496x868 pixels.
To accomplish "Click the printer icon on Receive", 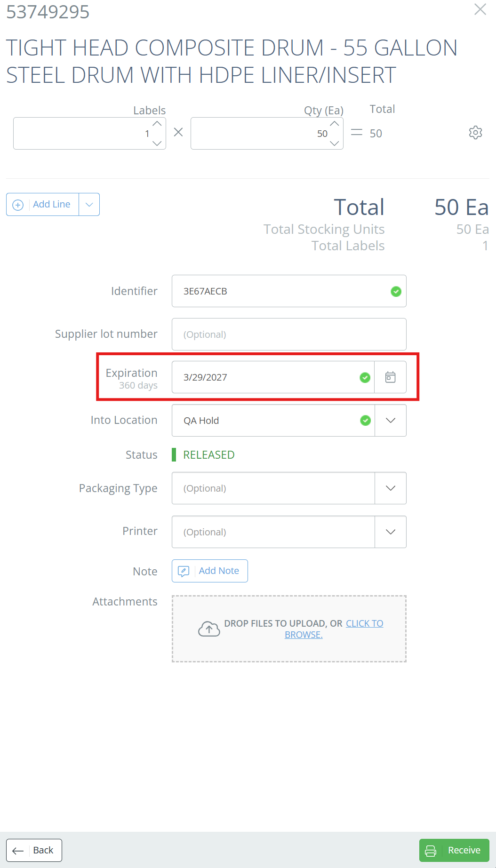I will 431,851.
